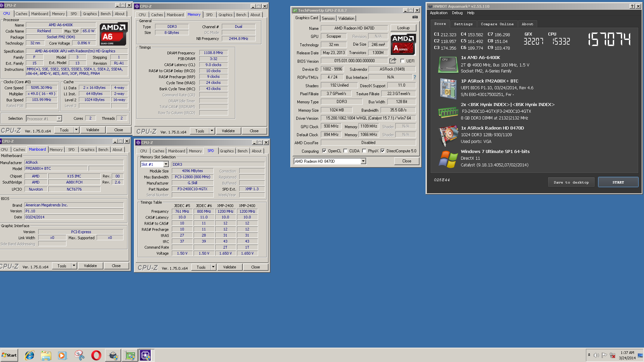Click the CPU chip icon in Aquamark
The width and height of the screenshot is (644, 362).
click(448, 65)
